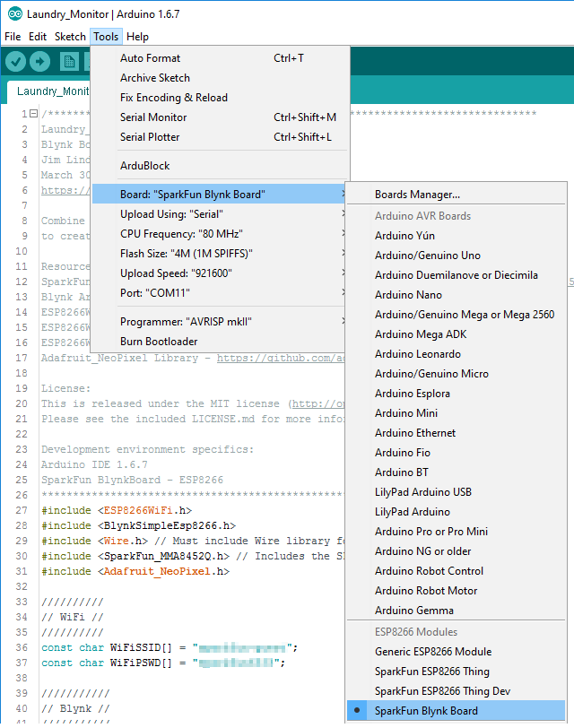Expand the Board submenu entry

click(x=219, y=194)
